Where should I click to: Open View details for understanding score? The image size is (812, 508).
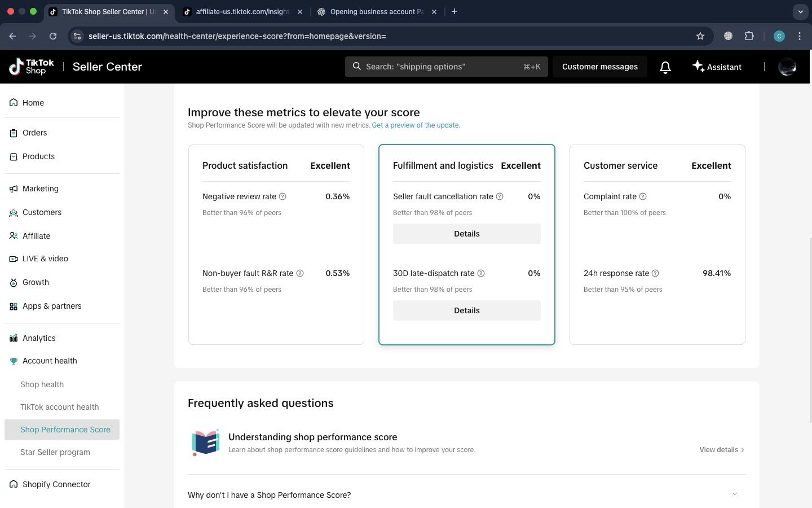pyautogui.click(x=722, y=450)
